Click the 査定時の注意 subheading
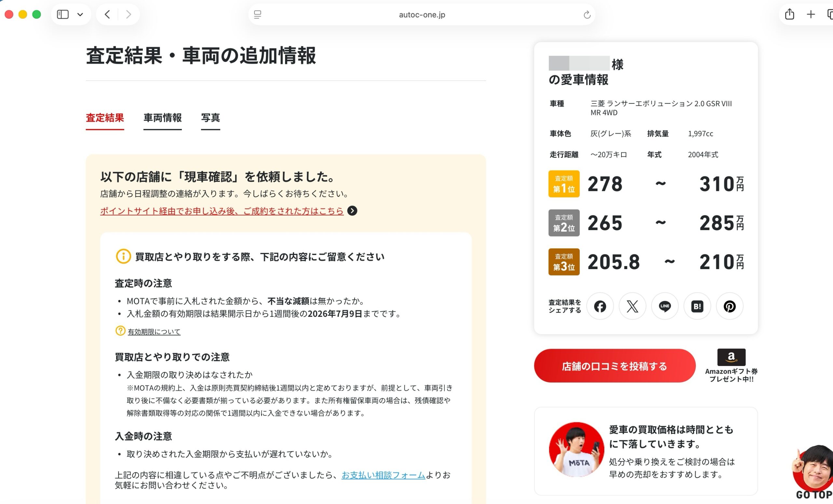 [143, 283]
